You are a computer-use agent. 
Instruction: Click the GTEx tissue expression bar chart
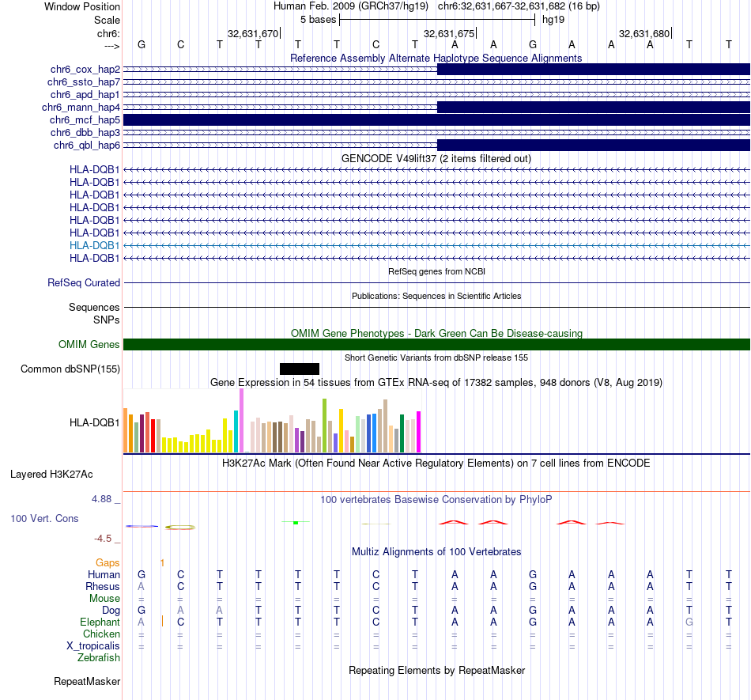(272, 421)
